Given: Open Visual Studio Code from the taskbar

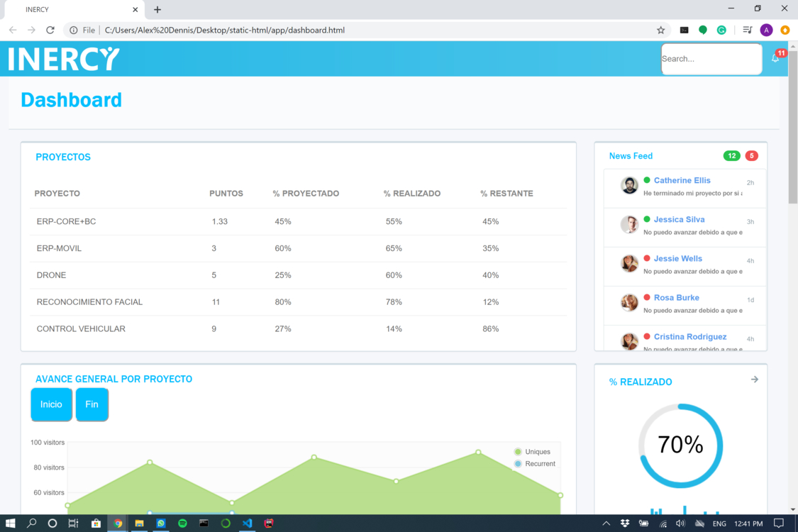Looking at the screenshot, I should pyautogui.click(x=247, y=523).
